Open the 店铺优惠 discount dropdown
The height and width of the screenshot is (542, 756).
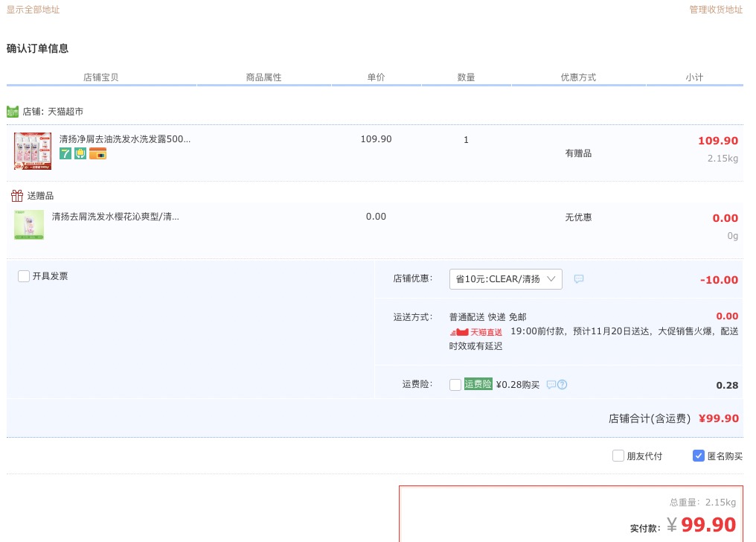coord(506,279)
